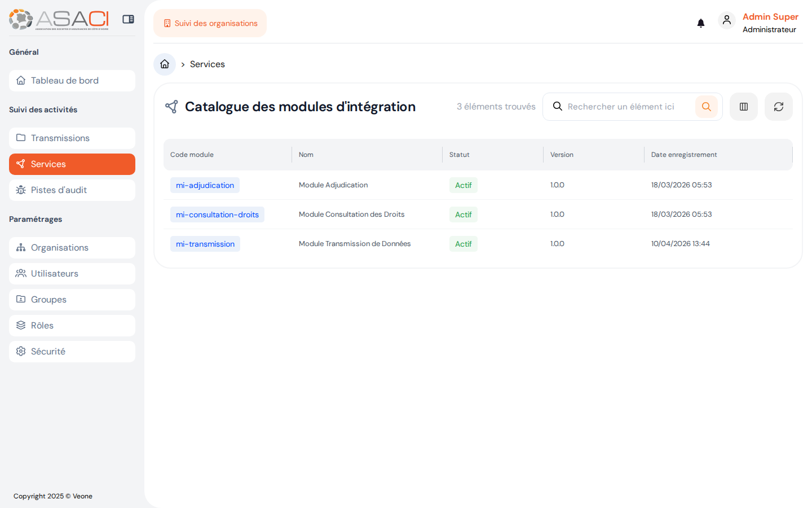Toggle the sidebar collapse control near ASACI logo

pyautogui.click(x=128, y=19)
